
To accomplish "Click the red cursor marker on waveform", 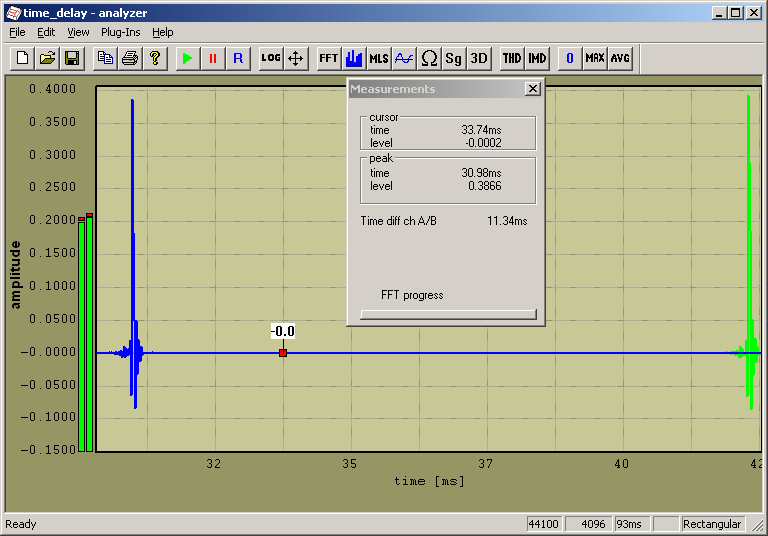I will point(283,353).
